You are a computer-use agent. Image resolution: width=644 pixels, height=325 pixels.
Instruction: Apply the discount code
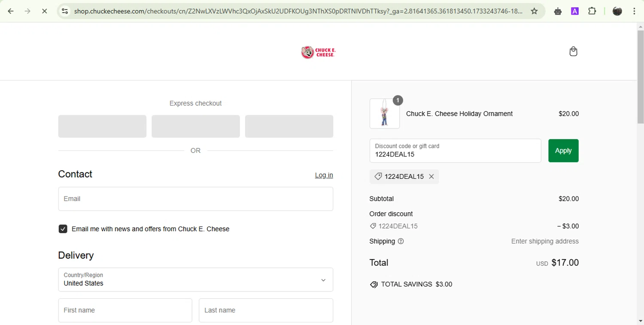(563, 150)
